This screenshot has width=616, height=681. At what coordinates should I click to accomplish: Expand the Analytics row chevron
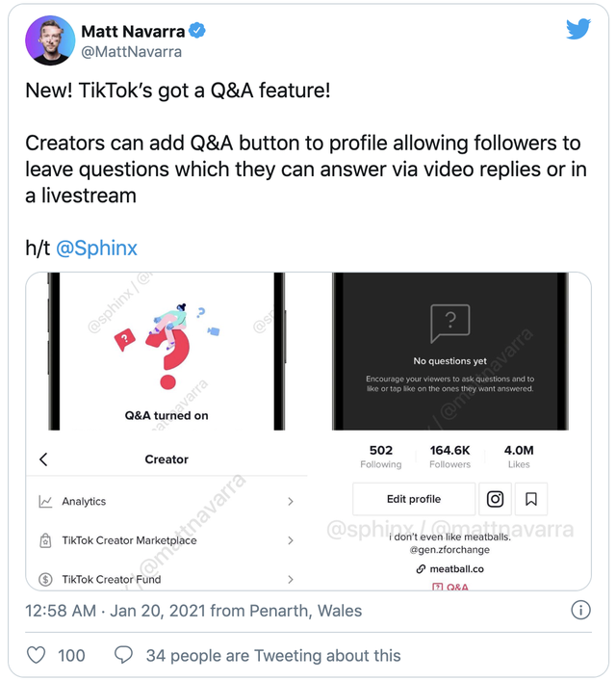(x=291, y=502)
